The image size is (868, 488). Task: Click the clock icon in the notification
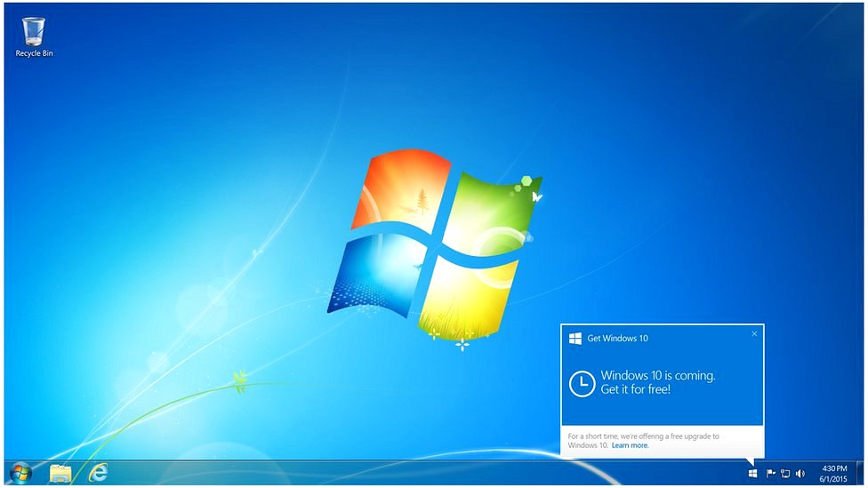click(582, 383)
